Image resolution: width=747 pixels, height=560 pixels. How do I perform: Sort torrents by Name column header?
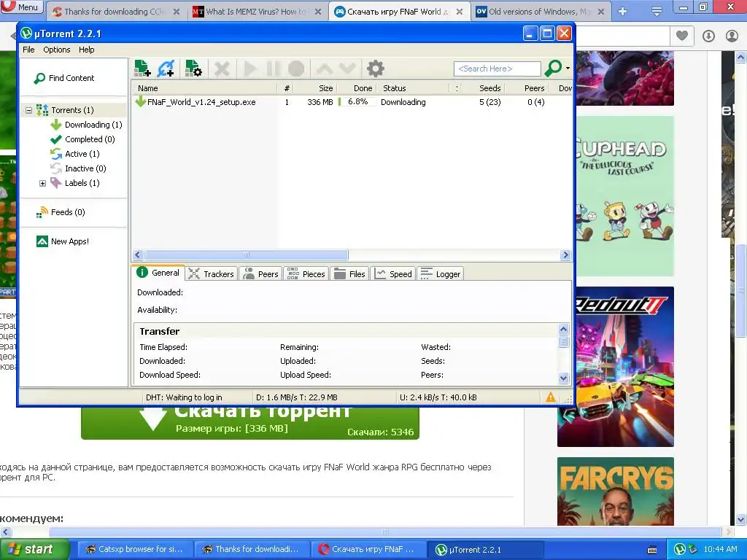[x=204, y=88]
